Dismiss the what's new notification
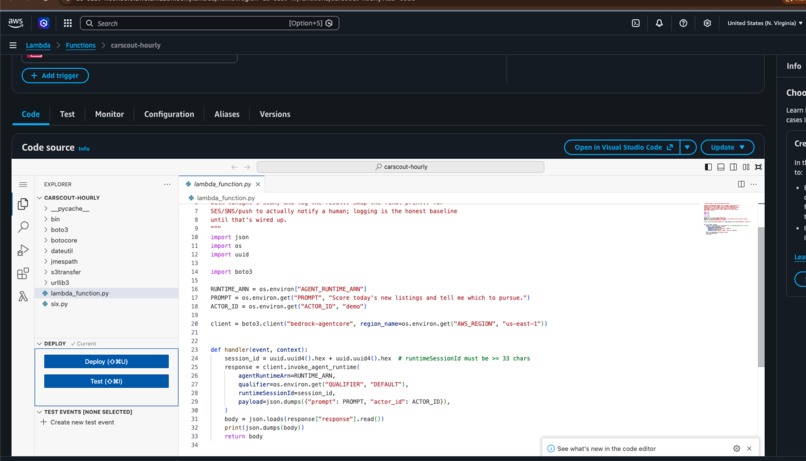 click(x=749, y=449)
